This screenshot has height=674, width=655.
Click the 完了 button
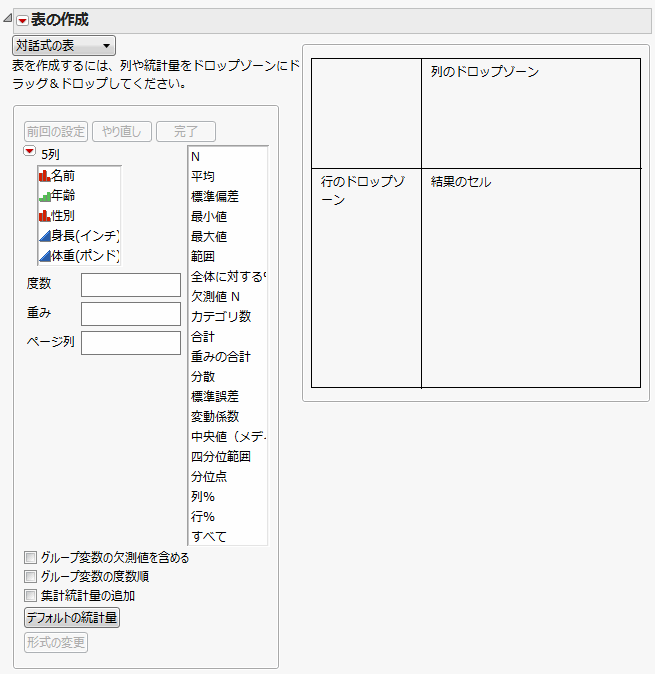[186, 132]
